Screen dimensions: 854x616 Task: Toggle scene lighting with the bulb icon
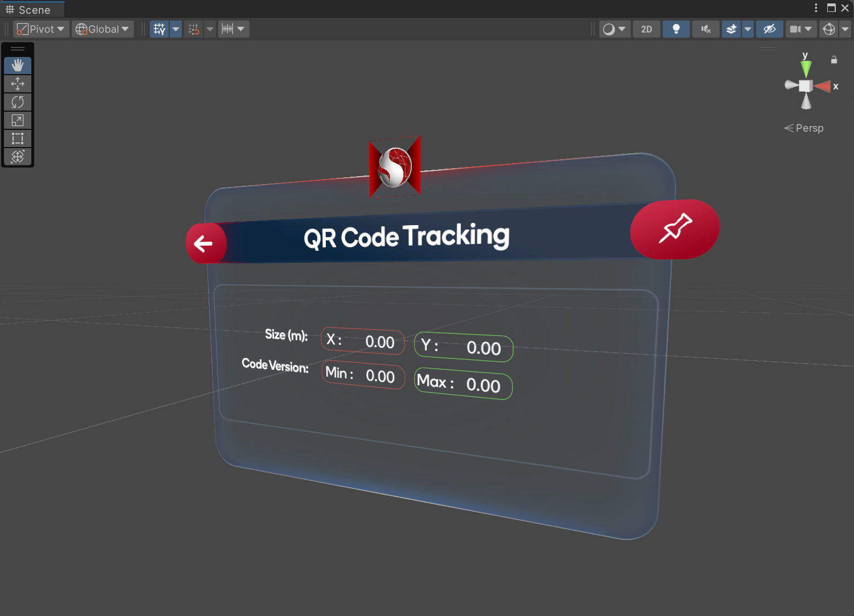tap(676, 29)
